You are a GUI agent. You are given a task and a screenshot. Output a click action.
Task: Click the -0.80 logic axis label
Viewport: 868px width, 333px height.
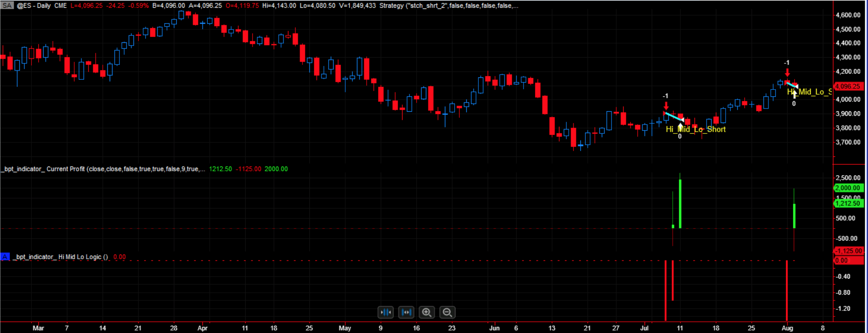843,293
